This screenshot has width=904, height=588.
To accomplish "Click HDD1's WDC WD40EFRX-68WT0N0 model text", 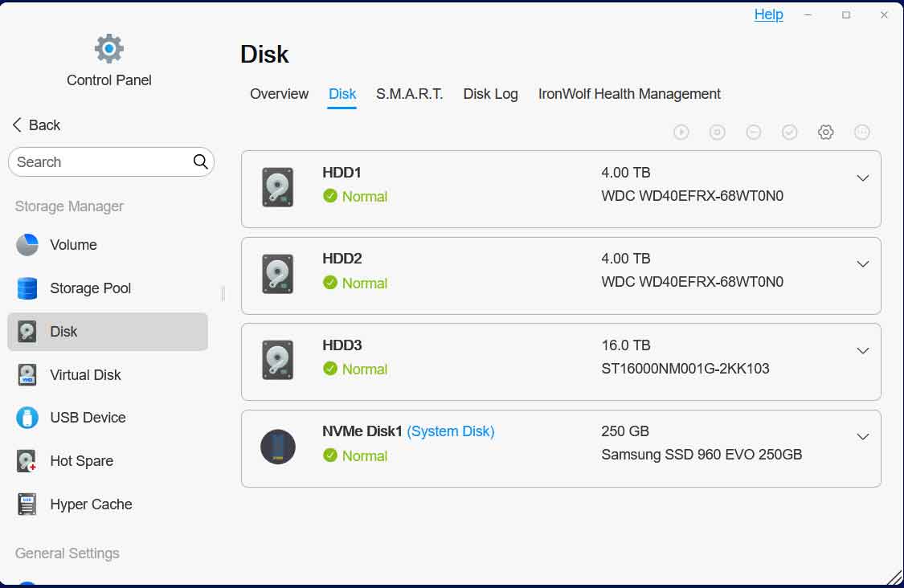I will (x=692, y=196).
